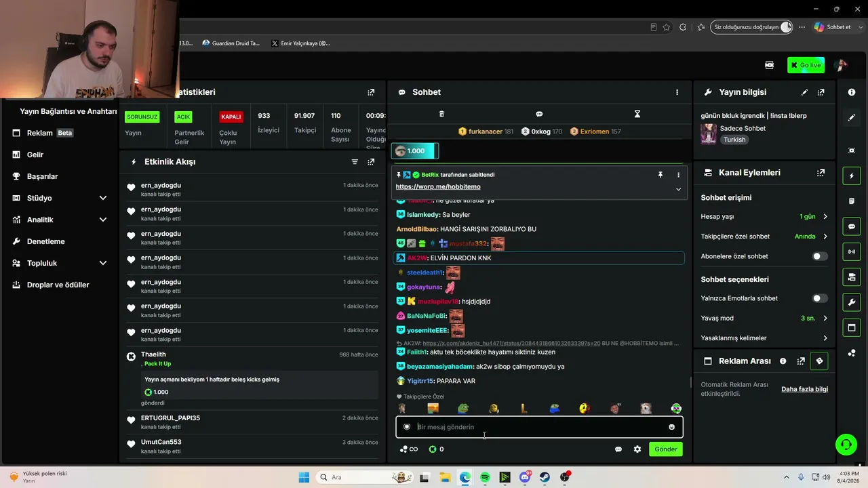Click the chat bubble icon beside gear

click(618, 449)
